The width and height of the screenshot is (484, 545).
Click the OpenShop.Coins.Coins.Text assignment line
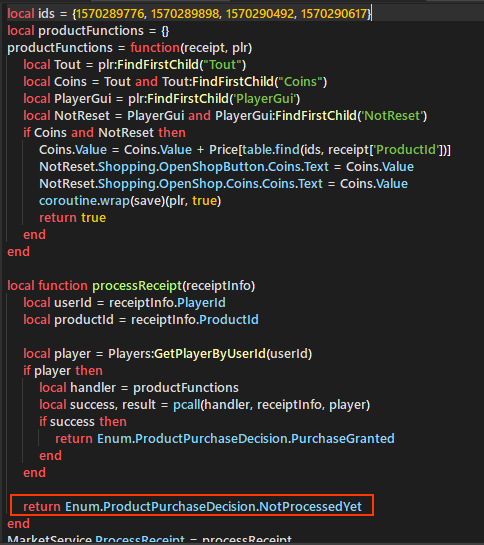(224, 184)
